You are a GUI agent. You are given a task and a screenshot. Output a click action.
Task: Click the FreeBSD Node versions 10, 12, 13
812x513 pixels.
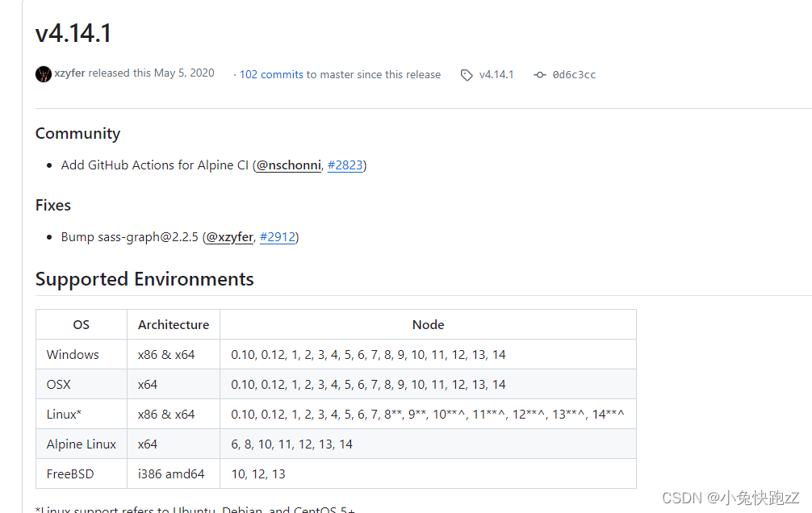[429, 473]
